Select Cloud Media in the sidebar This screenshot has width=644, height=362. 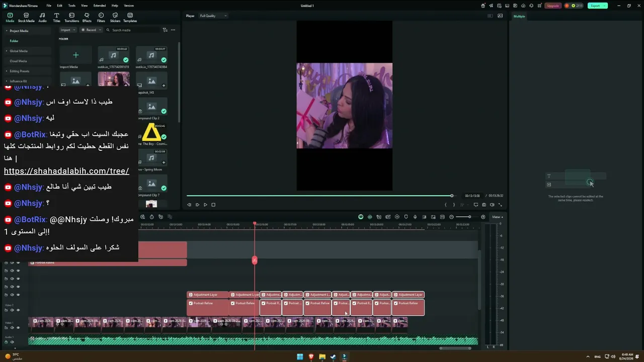(x=18, y=61)
